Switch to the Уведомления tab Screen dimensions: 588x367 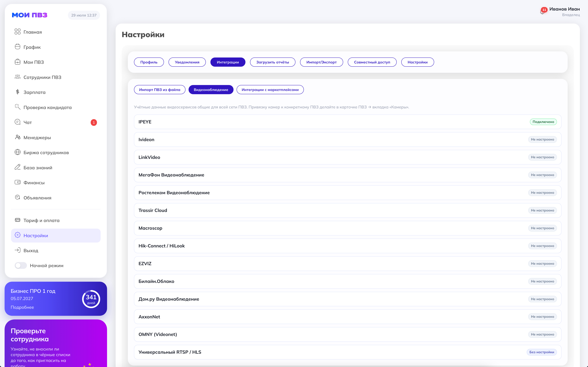pos(187,62)
